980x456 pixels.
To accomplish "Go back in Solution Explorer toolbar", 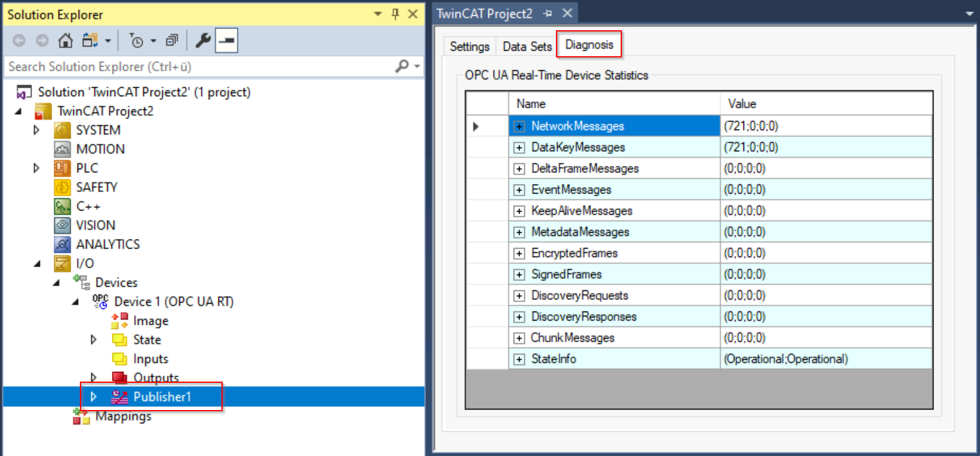I will pos(19,41).
